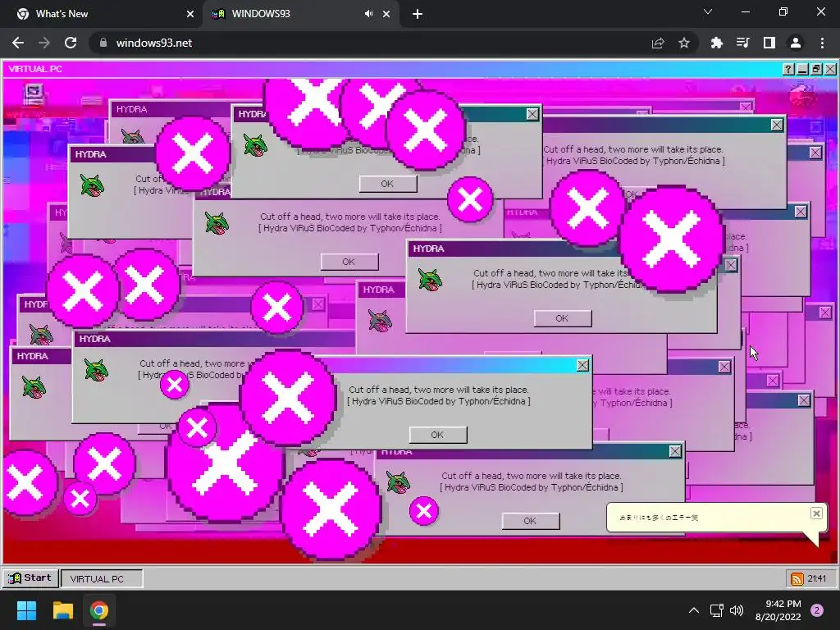This screenshot has width=840, height=630.
Task: Open the Chrome extensions puzzle icon
Action: pyautogui.click(x=716, y=43)
